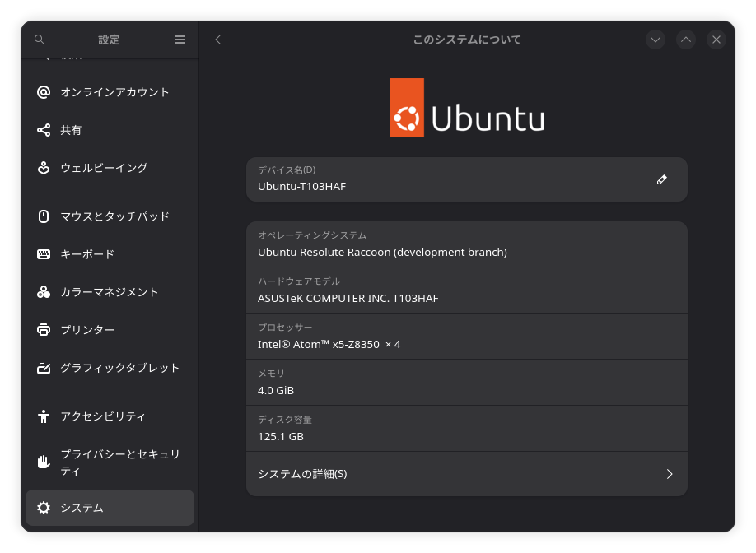Select the ウェルビーイング heart icon
The image size is (756, 553).
click(44, 167)
